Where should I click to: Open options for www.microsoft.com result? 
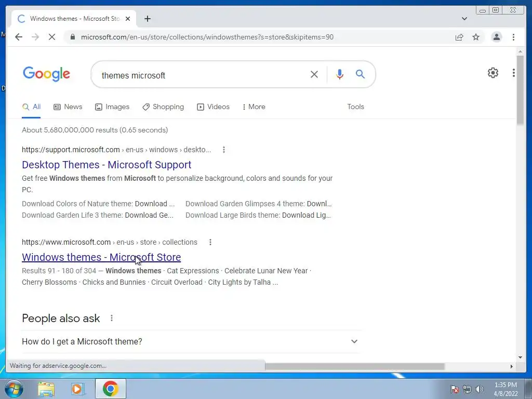coord(210,242)
